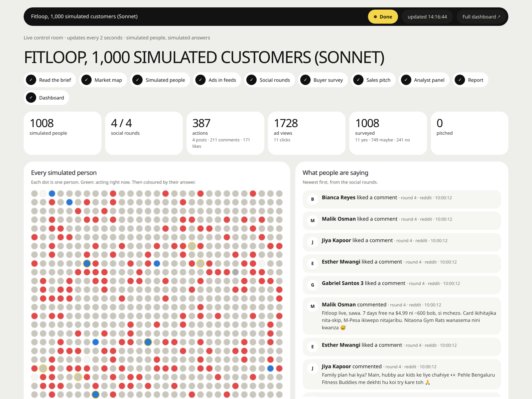Click the updated 14:16:44 timestamp pill

pyautogui.click(x=427, y=17)
